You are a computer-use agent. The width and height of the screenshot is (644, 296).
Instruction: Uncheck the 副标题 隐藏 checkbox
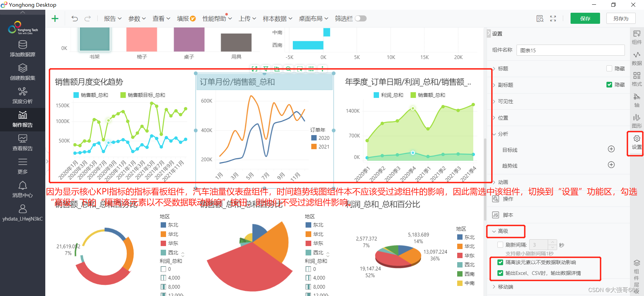609,85
